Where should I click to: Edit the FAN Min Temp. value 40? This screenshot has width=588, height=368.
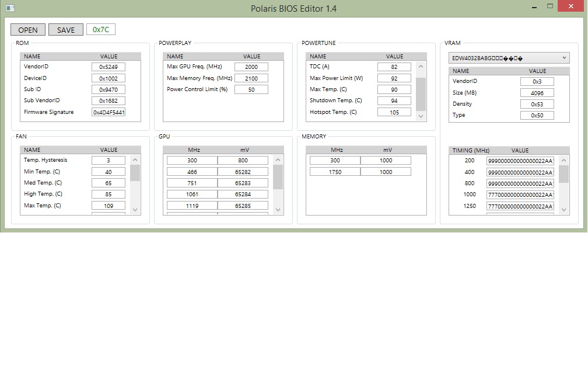click(x=108, y=172)
